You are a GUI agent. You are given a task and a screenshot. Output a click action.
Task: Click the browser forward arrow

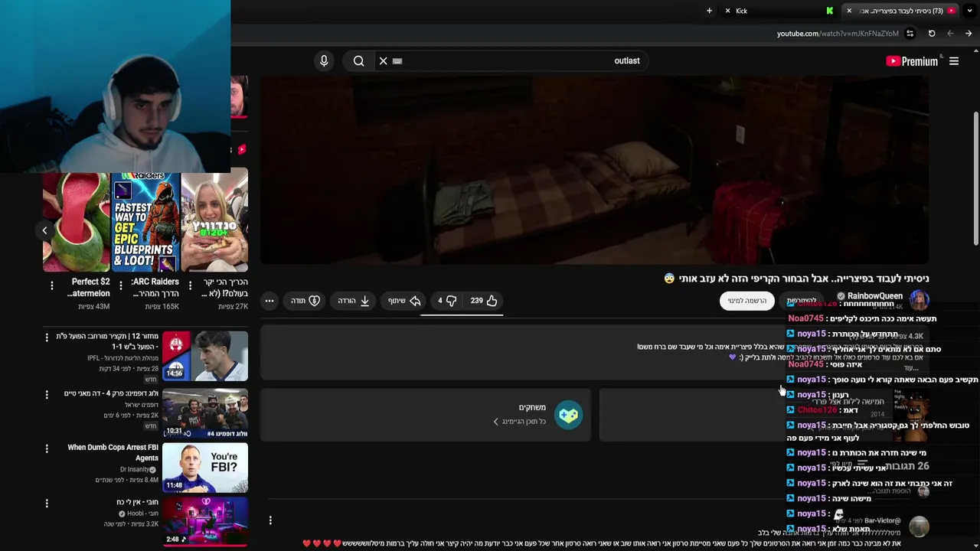[x=969, y=34]
